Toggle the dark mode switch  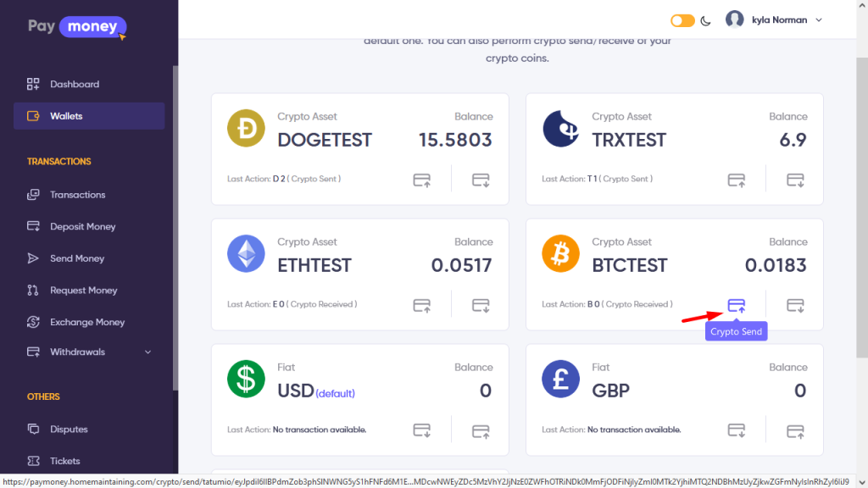click(682, 20)
